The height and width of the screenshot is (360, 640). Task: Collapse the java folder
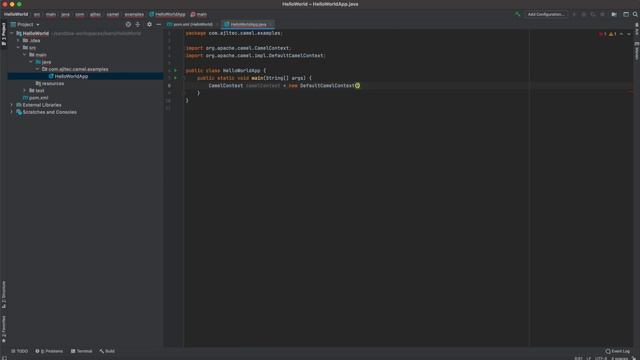point(31,62)
